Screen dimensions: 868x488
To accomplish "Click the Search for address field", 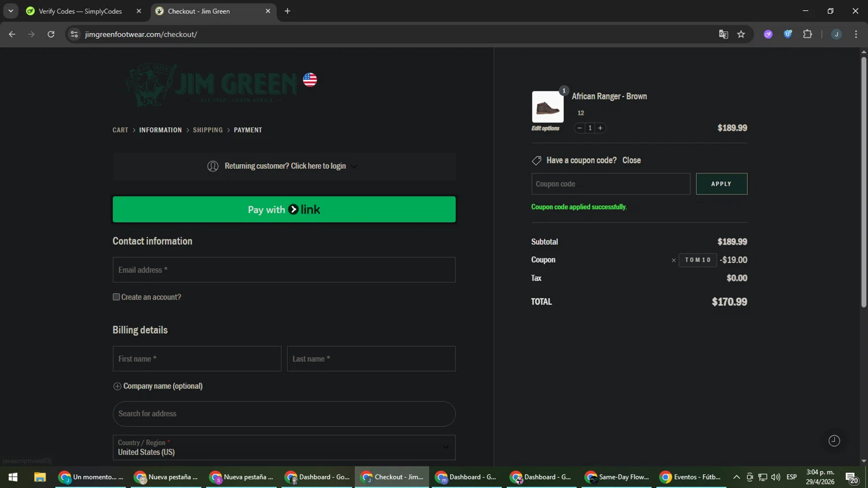I will pos(284,414).
